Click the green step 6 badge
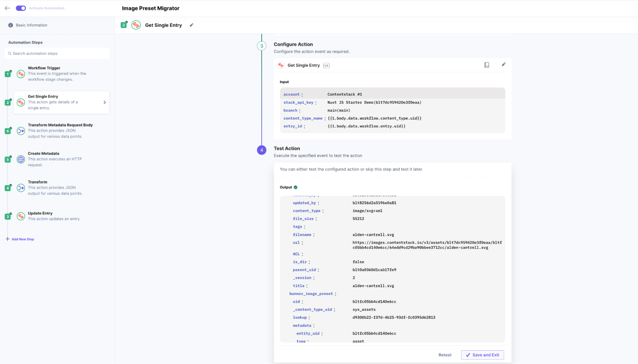This screenshot has height=364, width=638. click(x=8, y=131)
